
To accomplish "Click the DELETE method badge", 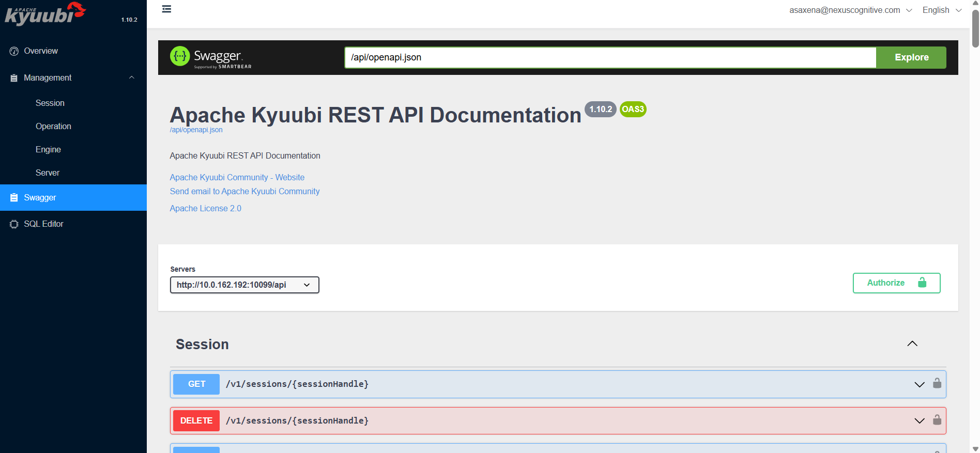I will click(x=196, y=421).
